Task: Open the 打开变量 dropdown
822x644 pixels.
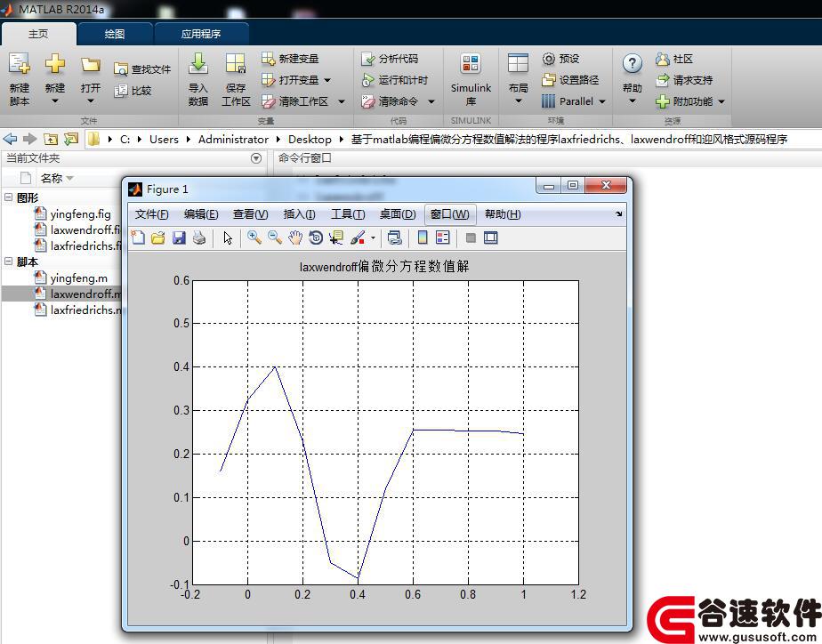Action: [x=327, y=80]
